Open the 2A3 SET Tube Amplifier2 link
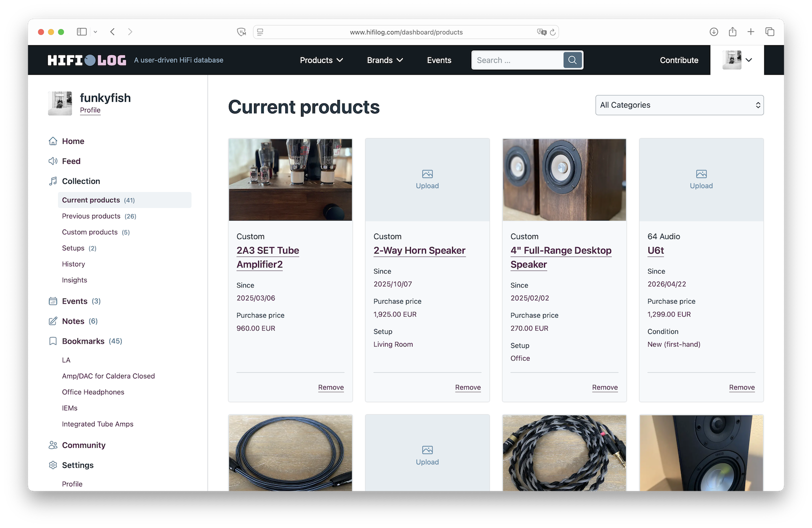This screenshot has height=528, width=812. pyautogui.click(x=268, y=257)
